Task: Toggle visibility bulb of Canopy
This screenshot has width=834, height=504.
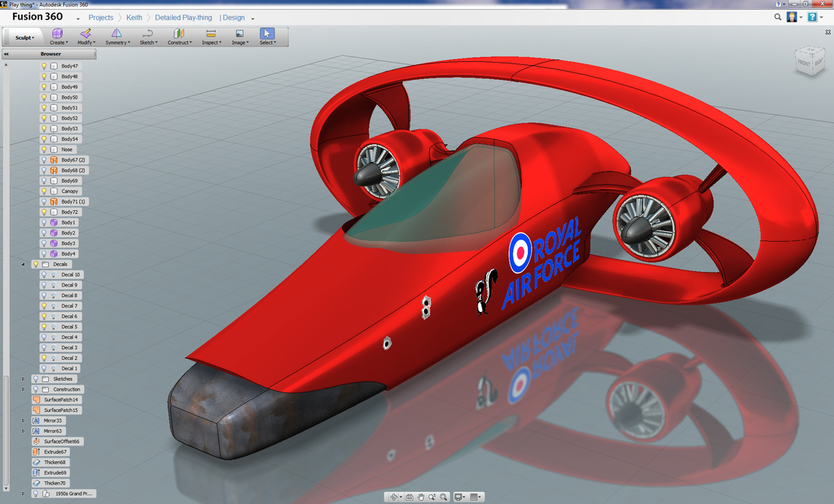Action: (44, 191)
